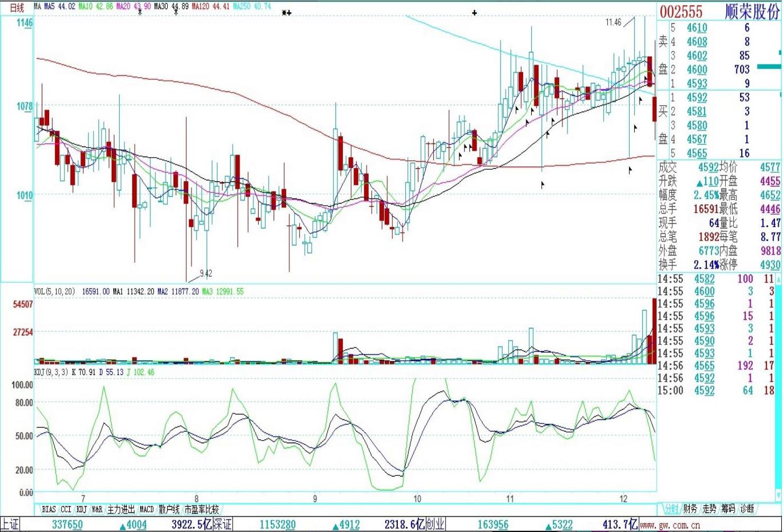Image resolution: width=784 pixels, height=532 pixels.
Task: Switch to the 分时 panel tab
Action: tap(670, 509)
